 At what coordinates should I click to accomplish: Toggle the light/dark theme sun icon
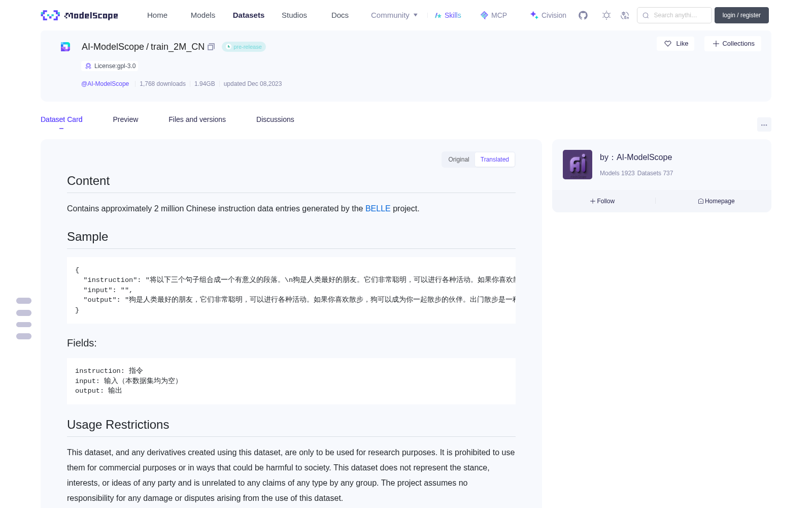tap(606, 15)
